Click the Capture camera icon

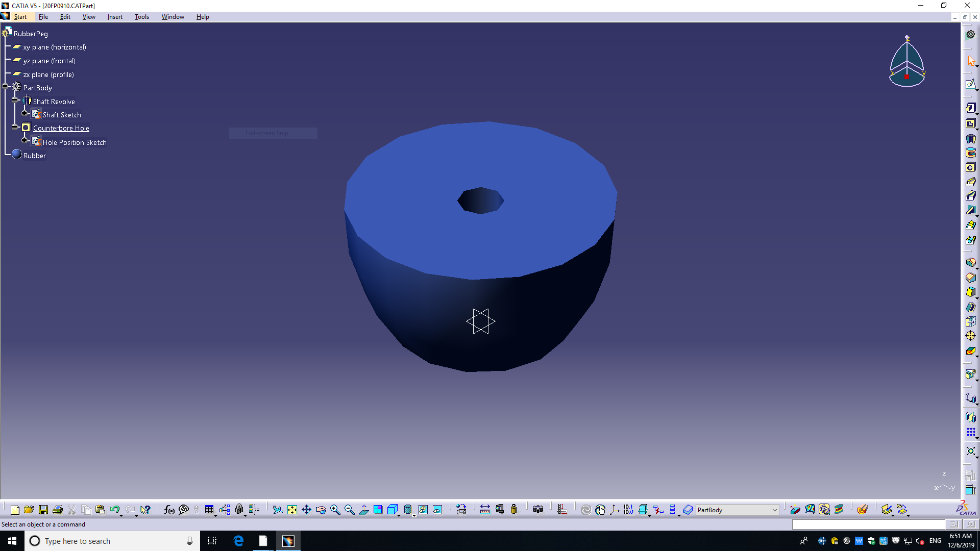click(537, 510)
